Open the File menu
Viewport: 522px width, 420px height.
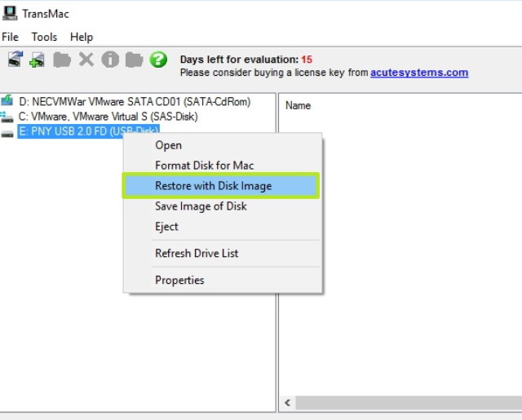10,37
